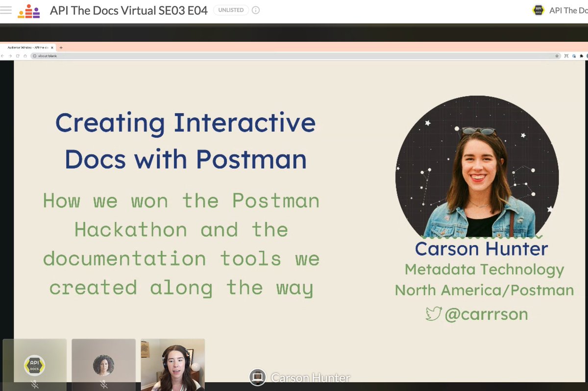Viewport: 588px width, 391px height.
Task: Select the API Docs participant tile
Action: tap(35, 365)
